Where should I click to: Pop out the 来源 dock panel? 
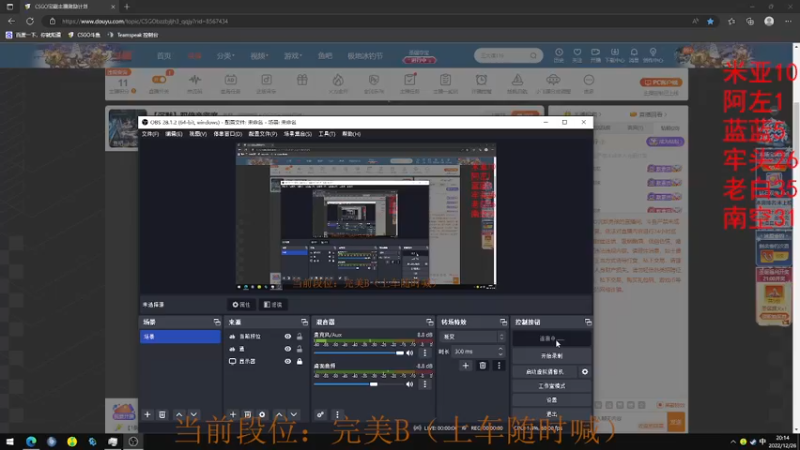305,322
